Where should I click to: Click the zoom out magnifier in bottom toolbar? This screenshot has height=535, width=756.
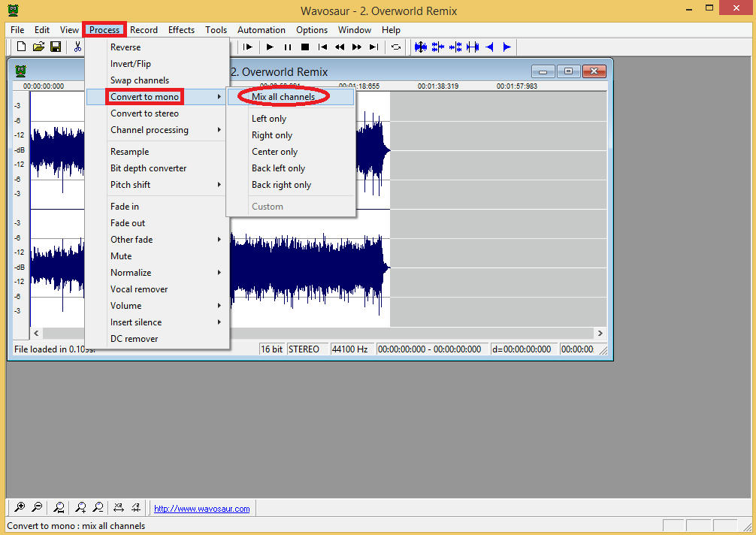(37, 508)
